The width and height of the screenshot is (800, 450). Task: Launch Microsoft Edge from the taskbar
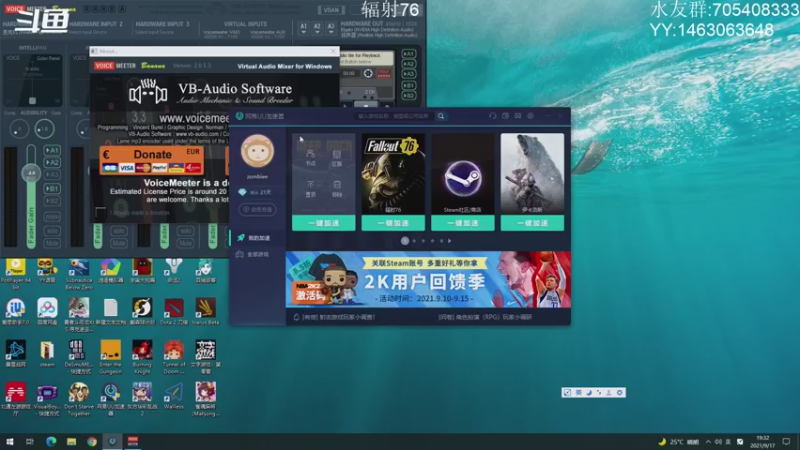coord(51,441)
